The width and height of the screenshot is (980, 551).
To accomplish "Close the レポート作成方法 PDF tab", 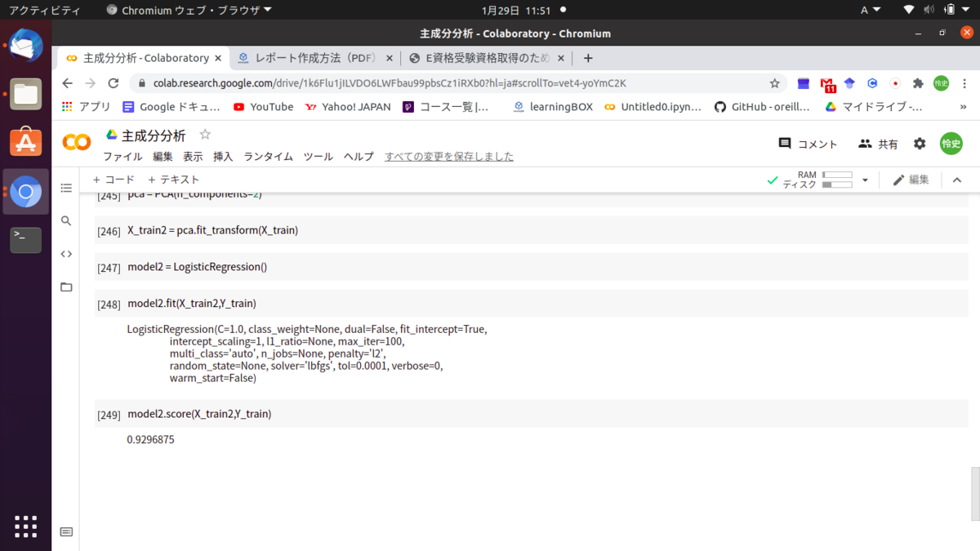I will [390, 58].
